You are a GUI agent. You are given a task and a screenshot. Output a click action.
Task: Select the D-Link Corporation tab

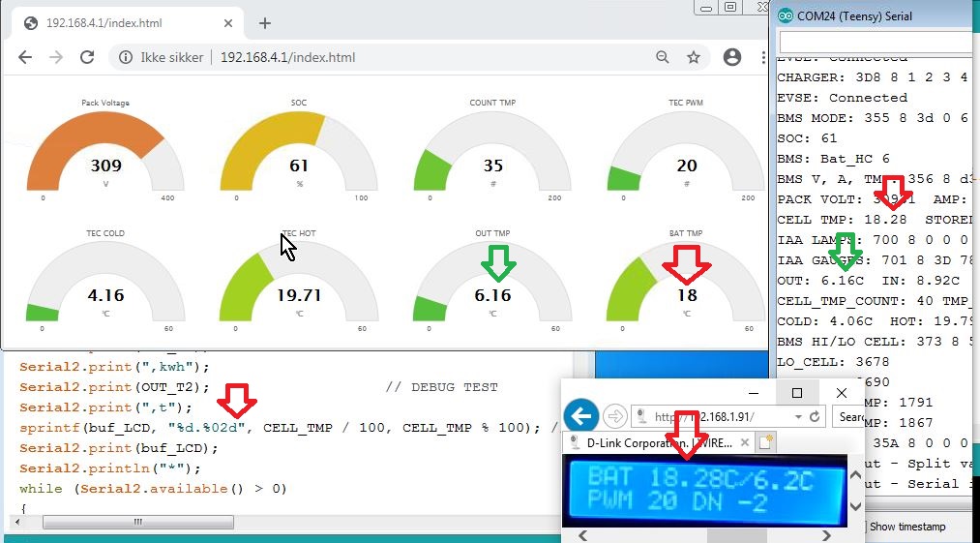658,443
